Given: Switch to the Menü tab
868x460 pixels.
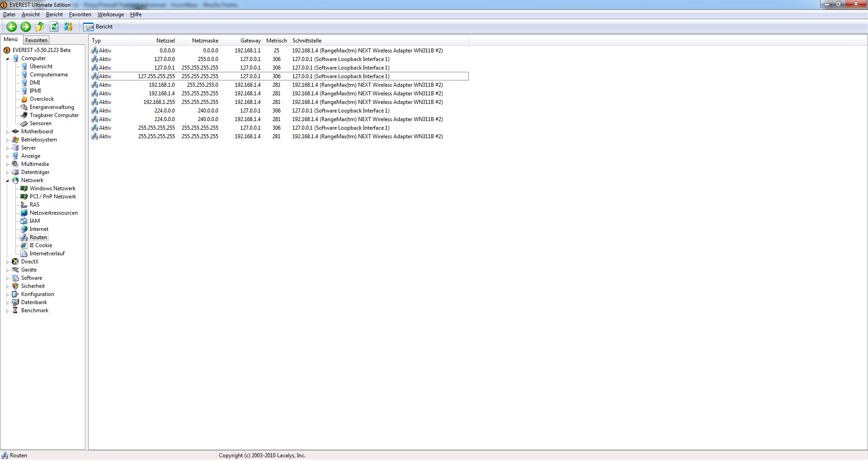Looking at the screenshot, I should 11,39.
